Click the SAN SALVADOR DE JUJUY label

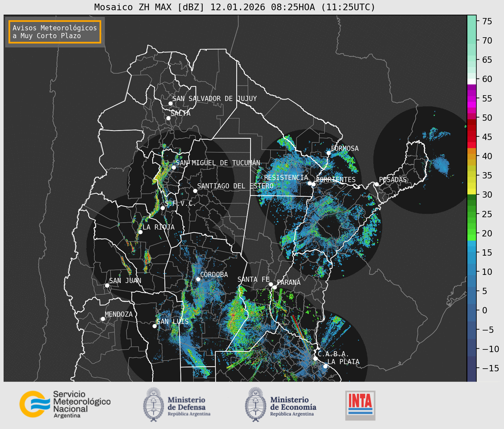tap(215, 99)
